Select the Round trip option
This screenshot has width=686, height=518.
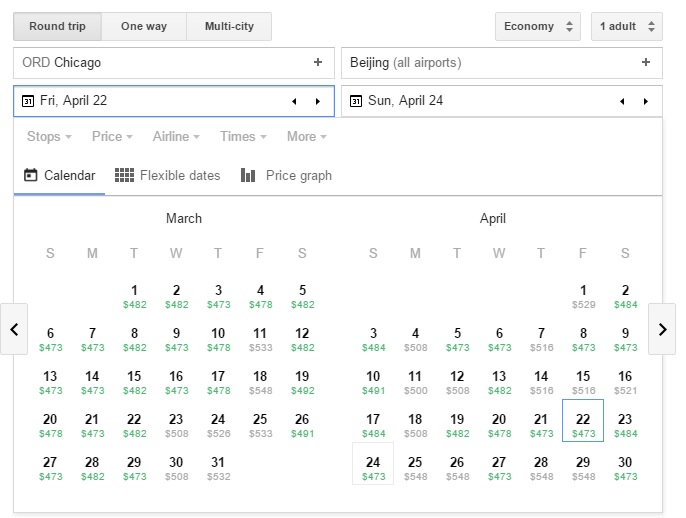tap(58, 26)
